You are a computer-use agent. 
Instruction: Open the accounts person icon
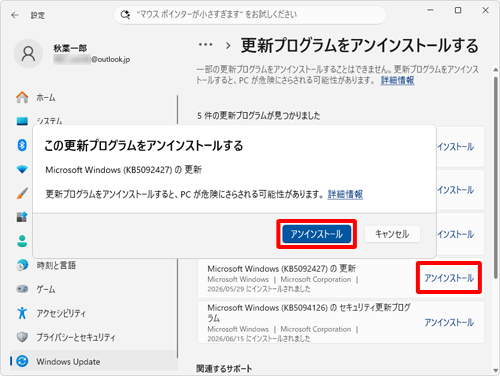point(22,241)
